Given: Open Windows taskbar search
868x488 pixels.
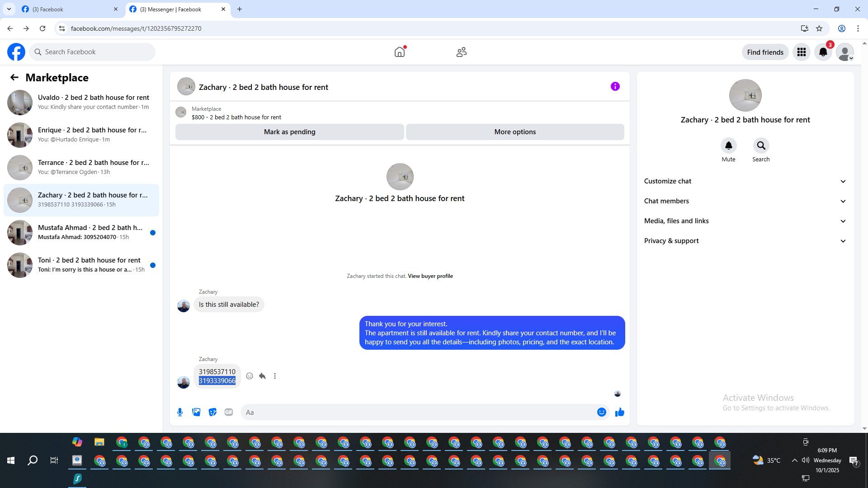Looking at the screenshot, I should [33, 460].
